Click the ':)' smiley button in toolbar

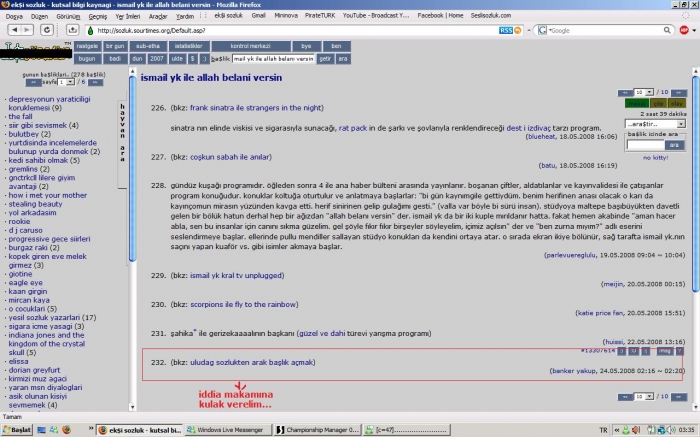point(204,59)
